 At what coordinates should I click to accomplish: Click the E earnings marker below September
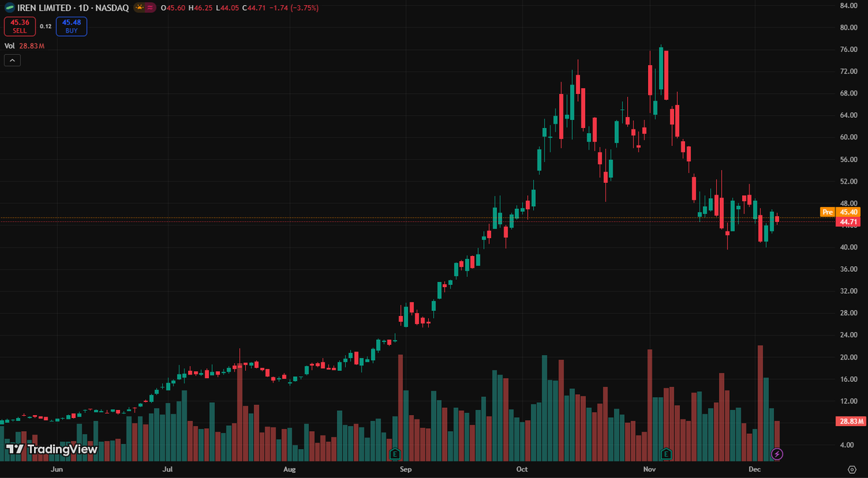coord(395,454)
